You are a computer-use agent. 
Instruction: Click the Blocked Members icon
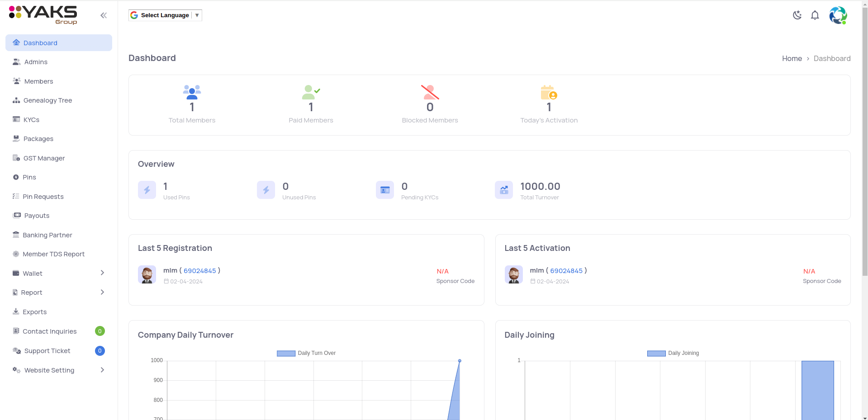click(x=430, y=92)
